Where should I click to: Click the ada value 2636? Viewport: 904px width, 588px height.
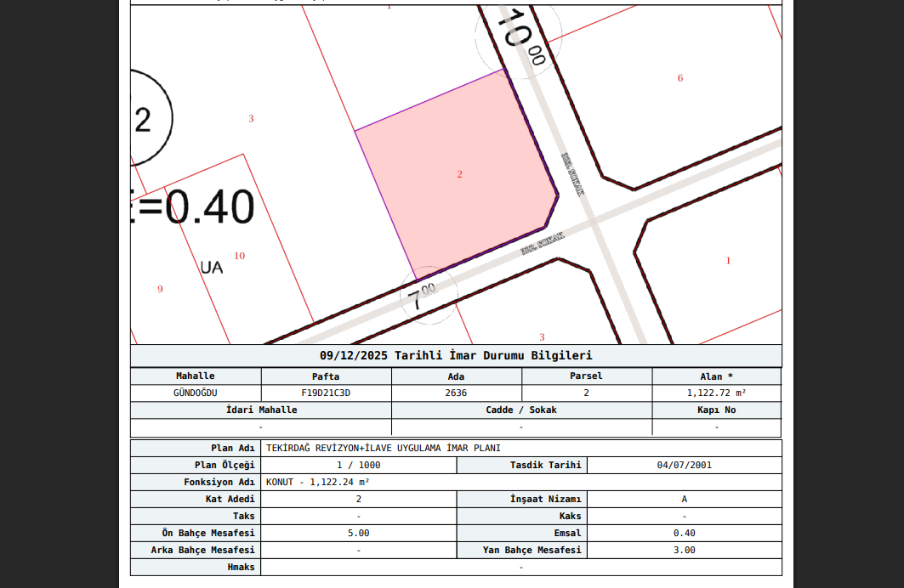coord(456,393)
